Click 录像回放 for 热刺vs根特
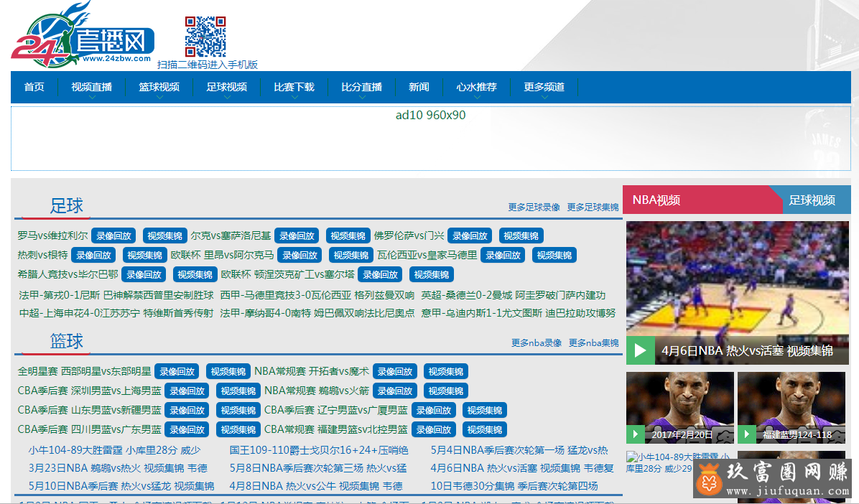The height and width of the screenshot is (504, 859). pyautogui.click(x=93, y=256)
